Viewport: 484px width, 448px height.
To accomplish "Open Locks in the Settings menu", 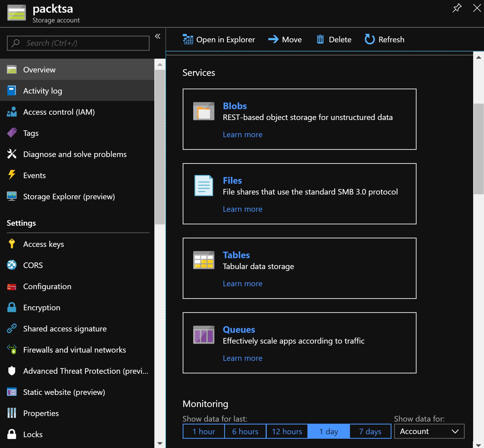I will click(77, 434).
